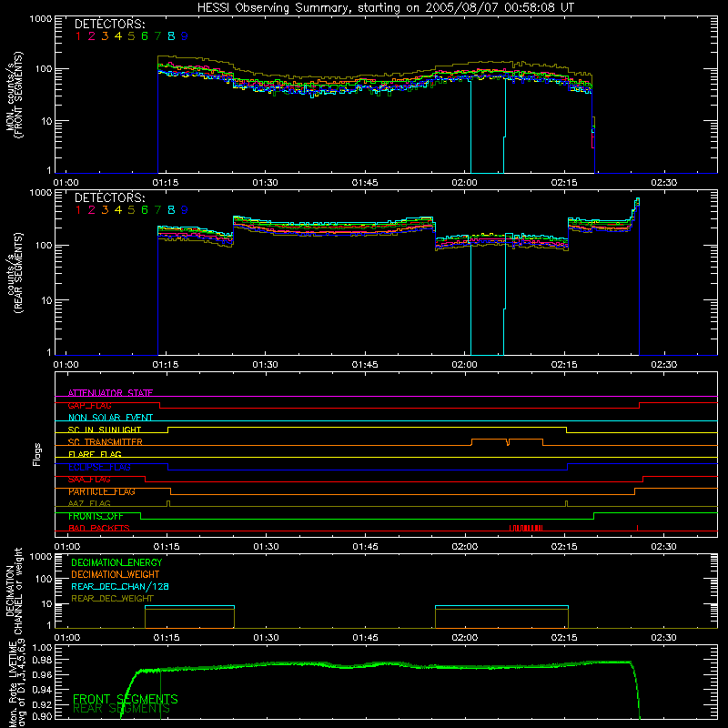Select detector 6 in front segments legend
This screenshot has height=728, width=728.
145,36
